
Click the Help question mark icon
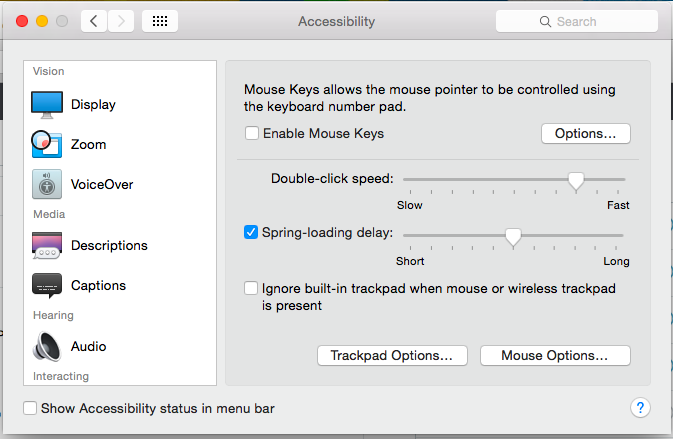pos(641,407)
